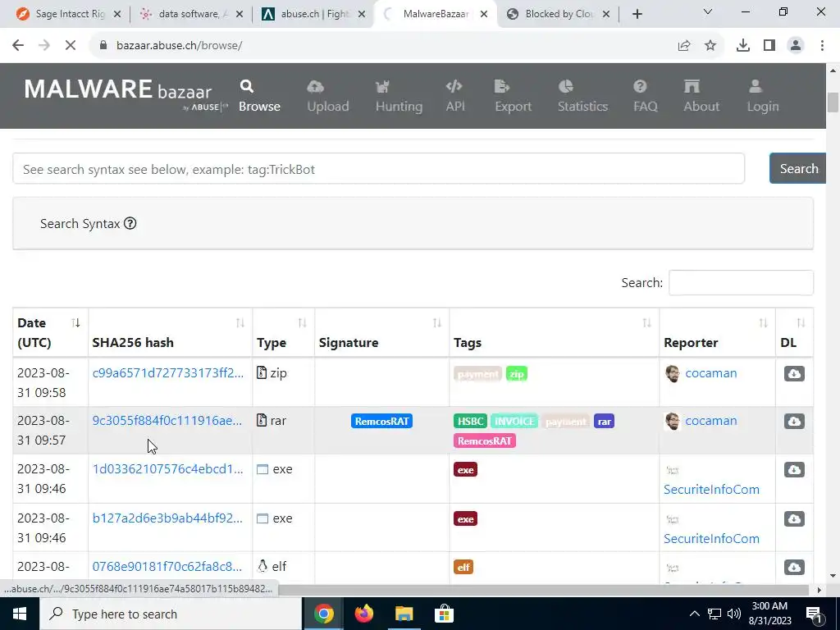Open the Export page
This screenshot has height=630, width=840.
[x=513, y=97]
